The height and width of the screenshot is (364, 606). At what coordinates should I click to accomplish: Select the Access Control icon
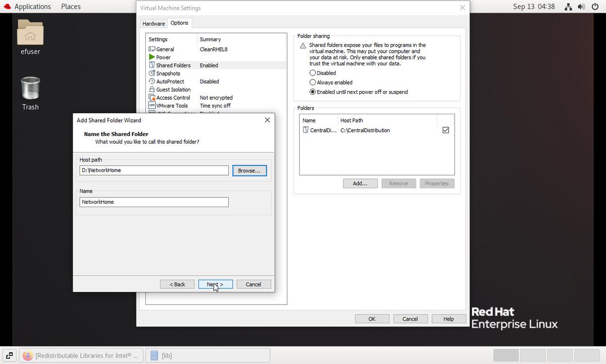[x=152, y=98]
